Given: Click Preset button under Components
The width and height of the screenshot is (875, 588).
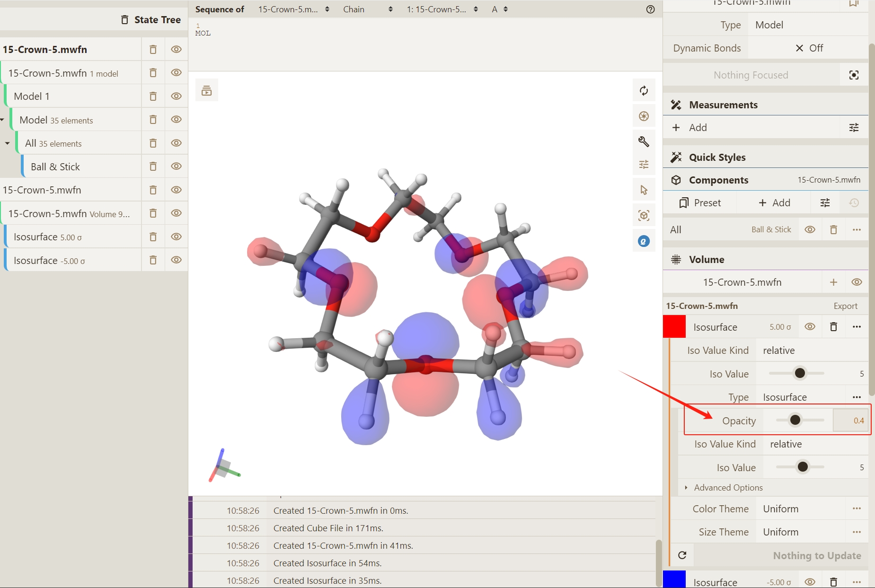Looking at the screenshot, I should click(x=700, y=203).
